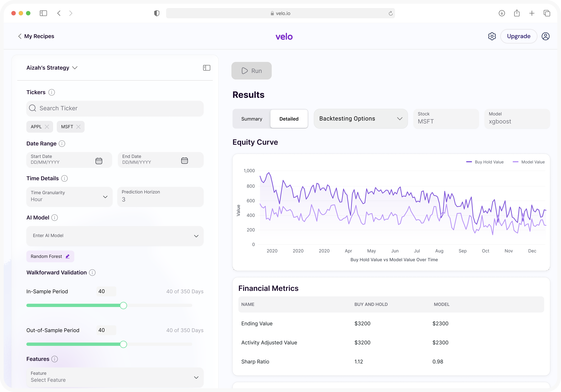Click the In-Sample Period value box
The width and height of the screenshot is (561, 392).
[106, 291]
